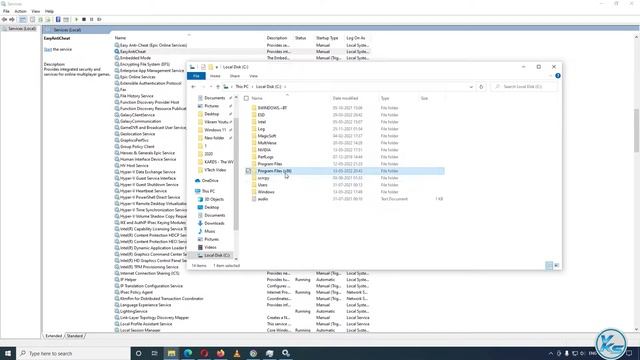This screenshot has width=640, height=360.
Task: Open the recent locations dropdown beside Forward arrow
Action: (211, 87)
